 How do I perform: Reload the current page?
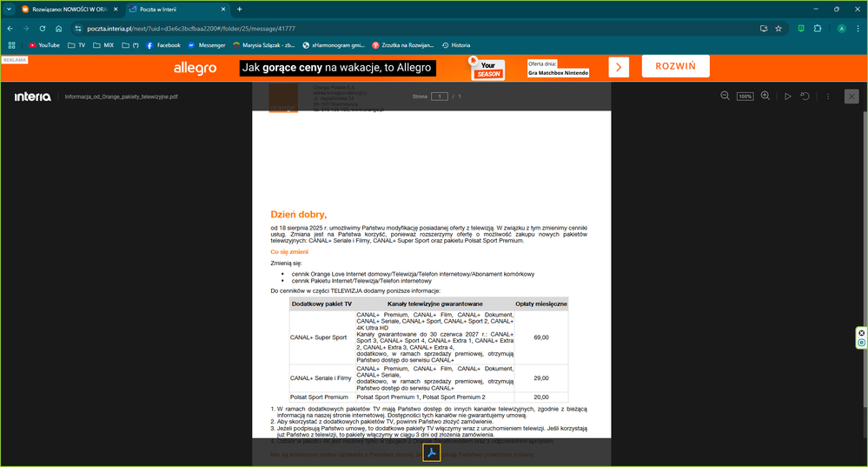pos(42,28)
